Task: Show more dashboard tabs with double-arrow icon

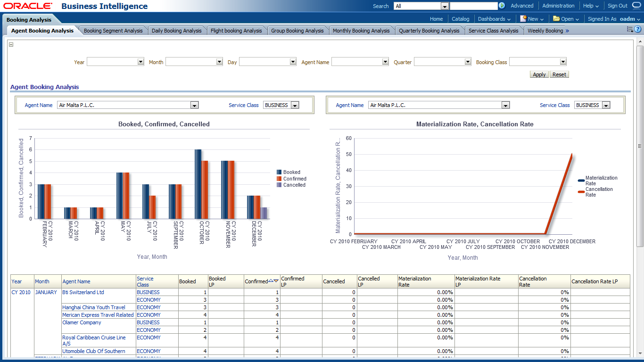Action: (x=567, y=31)
